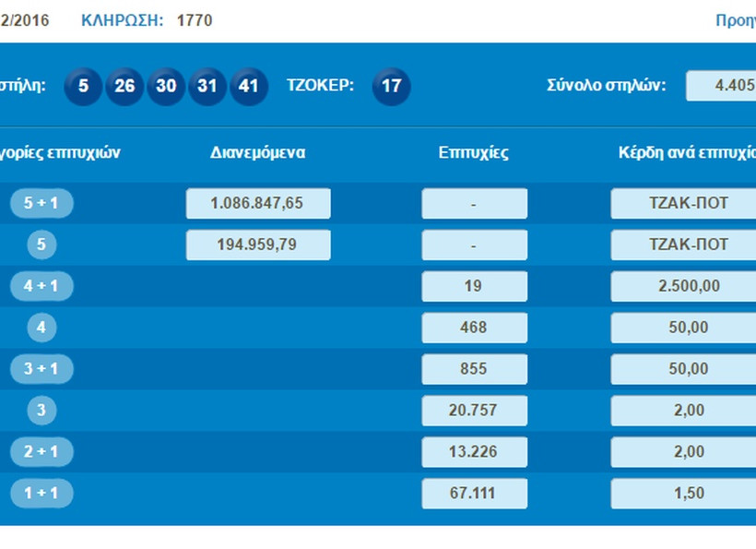This screenshot has height=549, width=756.
Task: Select the number 41 ball
Action: [249, 87]
